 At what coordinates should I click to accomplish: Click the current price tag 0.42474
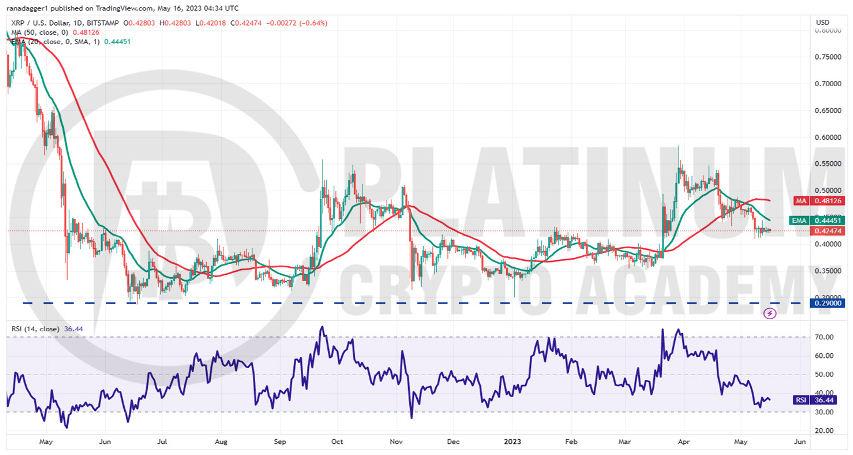tap(827, 231)
